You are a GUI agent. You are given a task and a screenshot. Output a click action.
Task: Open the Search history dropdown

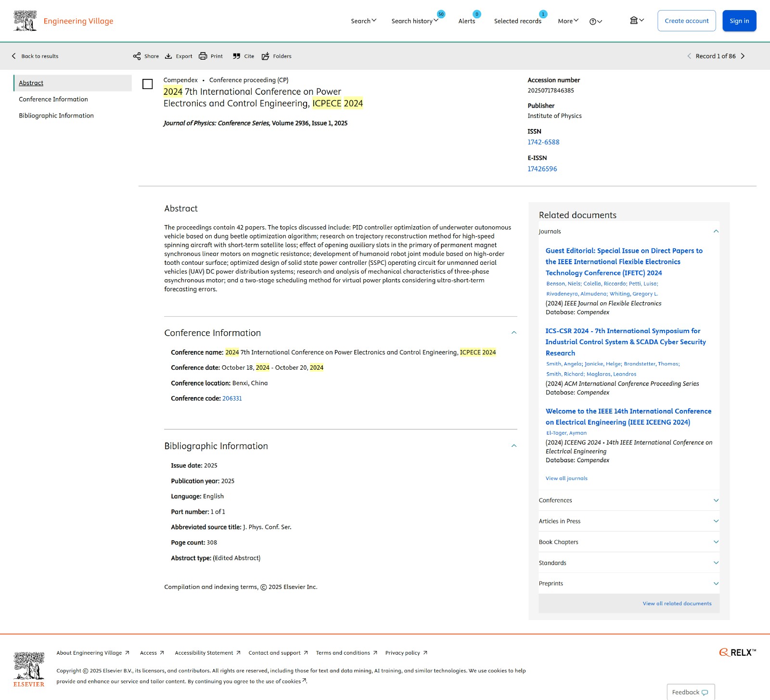pyautogui.click(x=414, y=21)
